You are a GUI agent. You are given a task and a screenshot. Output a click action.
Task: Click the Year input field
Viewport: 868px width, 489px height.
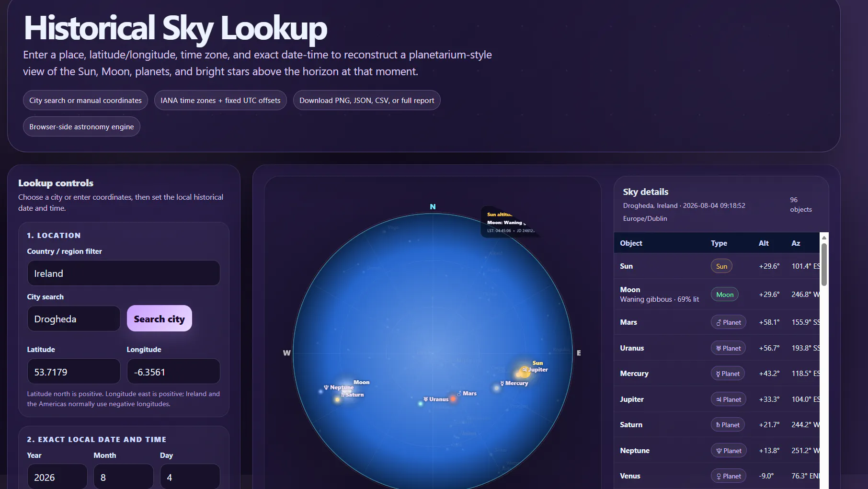coord(57,477)
